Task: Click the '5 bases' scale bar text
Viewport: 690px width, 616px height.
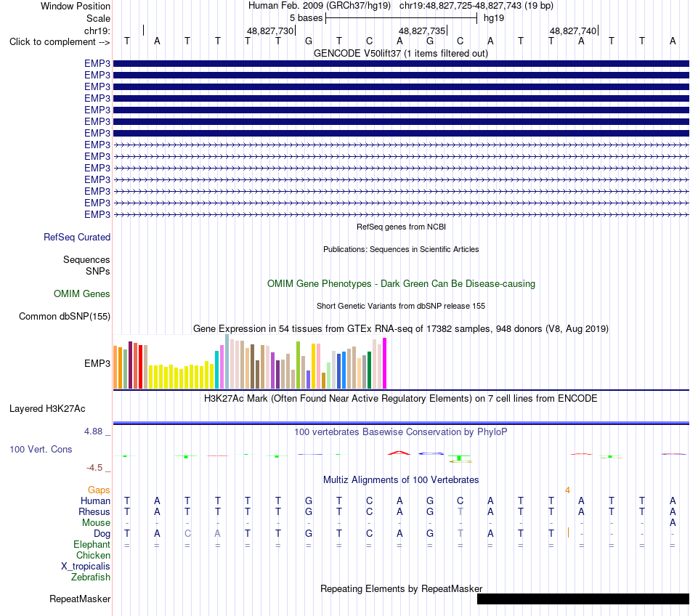Action: (306, 18)
